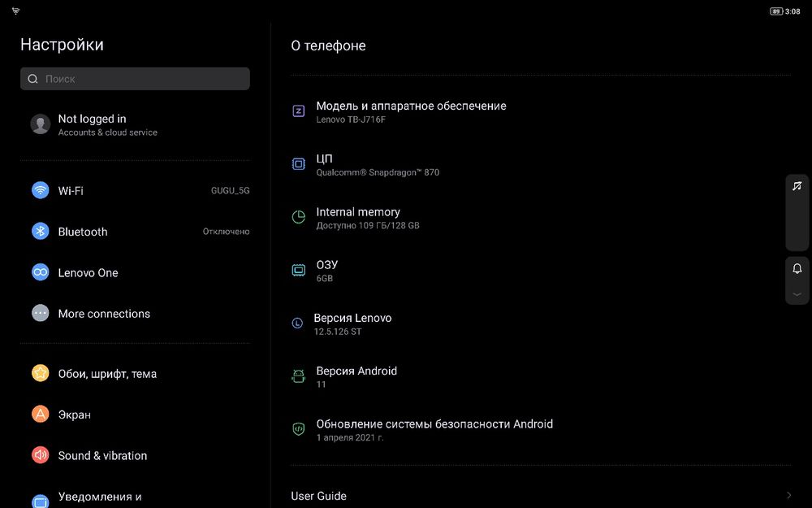Click the 6GB RAM value
This screenshot has width=812, height=508.
[x=325, y=278]
